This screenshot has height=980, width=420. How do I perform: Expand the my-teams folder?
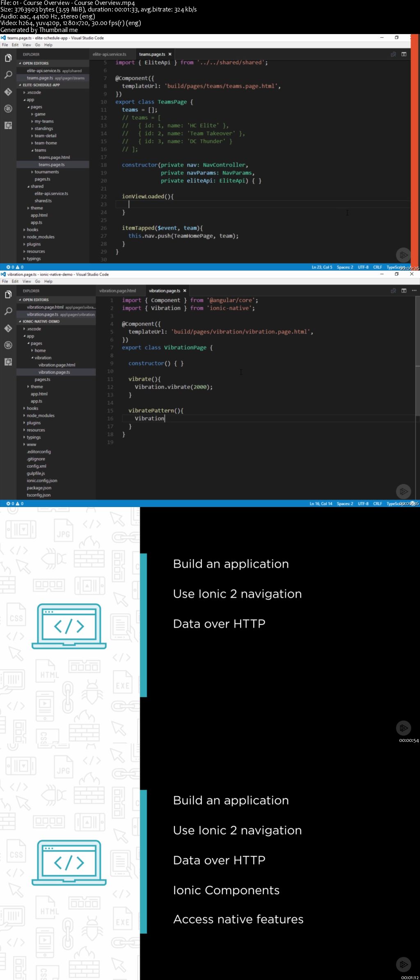coord(44,122)
